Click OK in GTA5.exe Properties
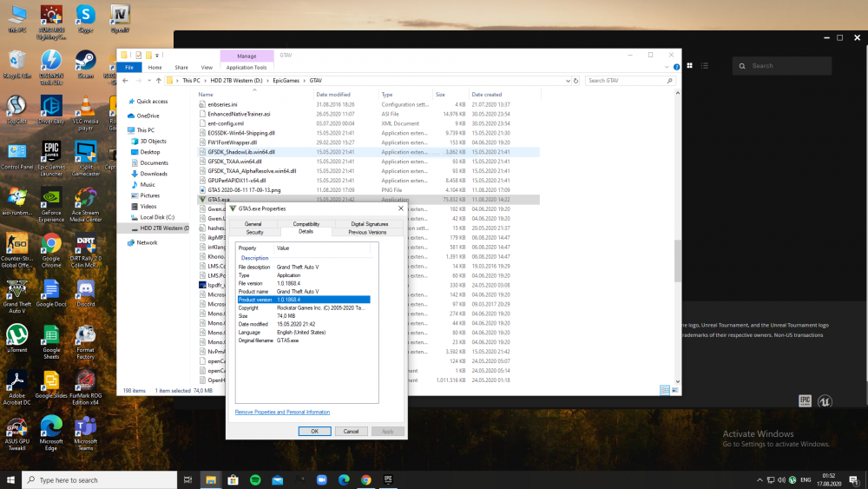The width and height of the screenshot is (868, 489). (x=314, y=431)
